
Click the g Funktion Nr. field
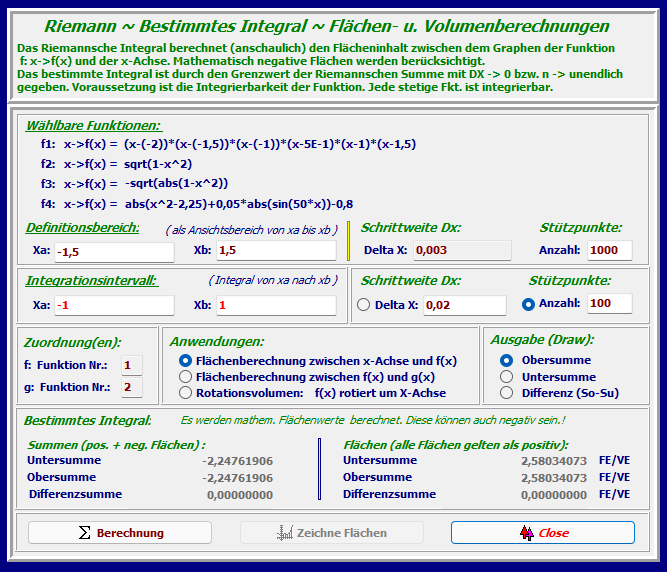pyautogui.click(x=131, y=387)
